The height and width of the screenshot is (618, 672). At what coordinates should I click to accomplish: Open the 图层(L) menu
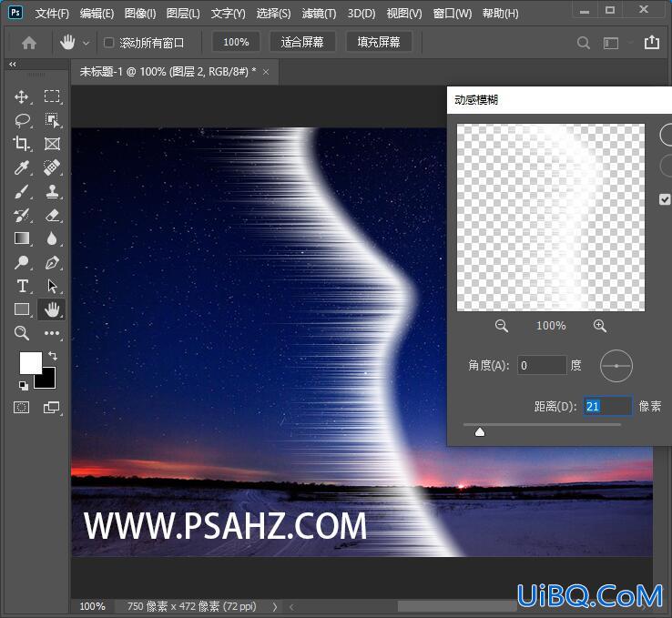pyautogui.click(x=183, y=14)
